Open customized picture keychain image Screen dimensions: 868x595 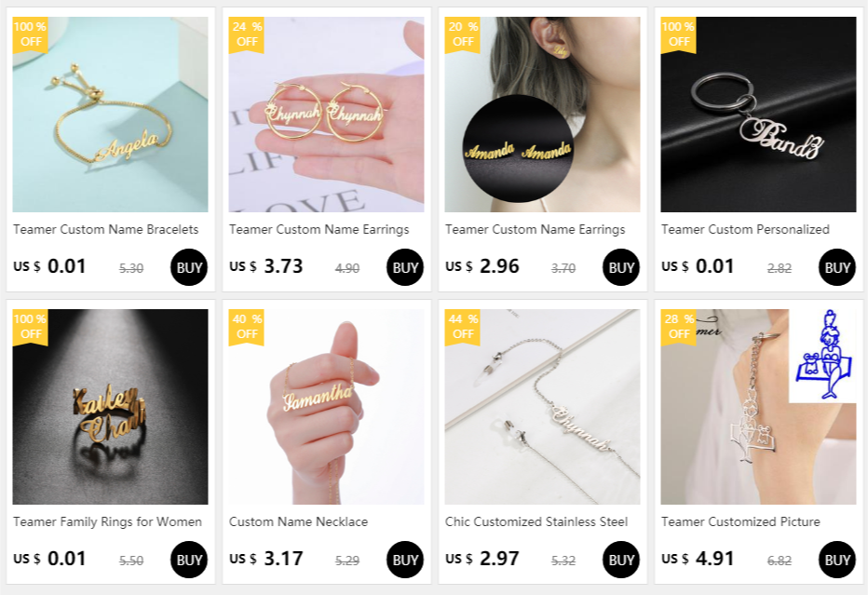point(758,406)
